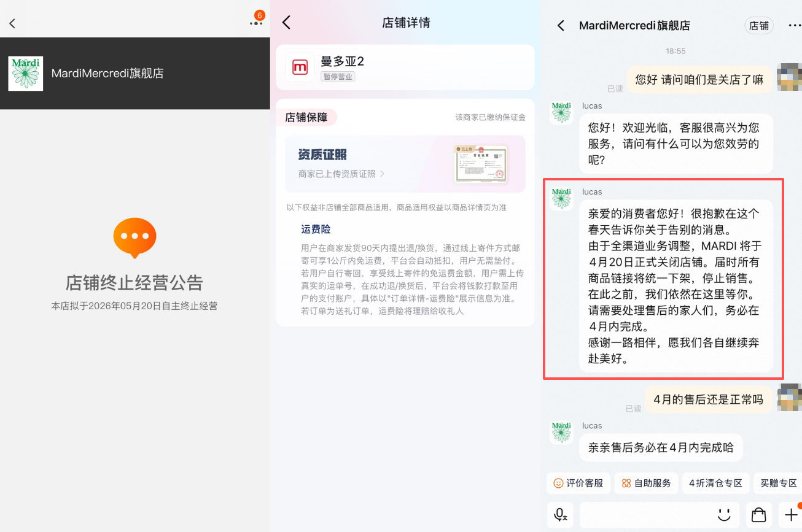Open 4折清仓专区 quick entry

coord(715,483)
